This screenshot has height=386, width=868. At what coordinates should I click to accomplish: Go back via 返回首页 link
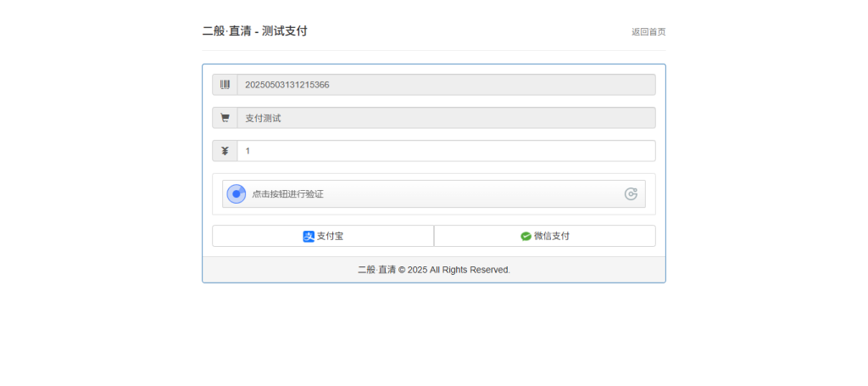coord(648,32)
